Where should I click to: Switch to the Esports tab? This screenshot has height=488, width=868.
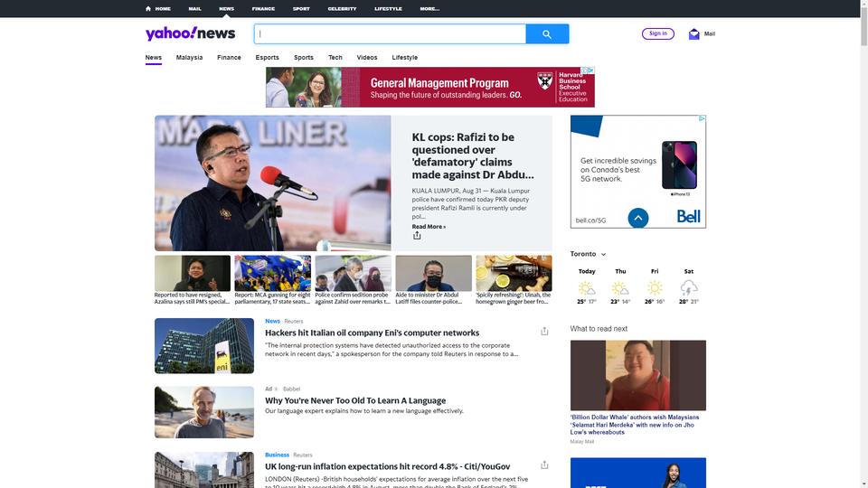[x=267, y=58]
